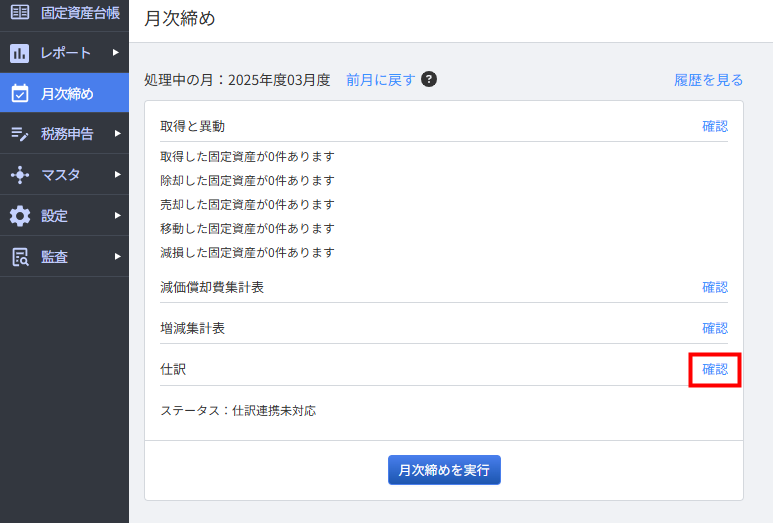Select 月次締め menu item
The image size is (773, 523).
67,94
